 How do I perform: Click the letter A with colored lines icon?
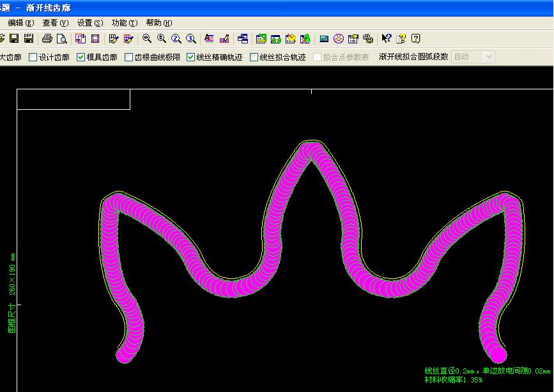209,38
